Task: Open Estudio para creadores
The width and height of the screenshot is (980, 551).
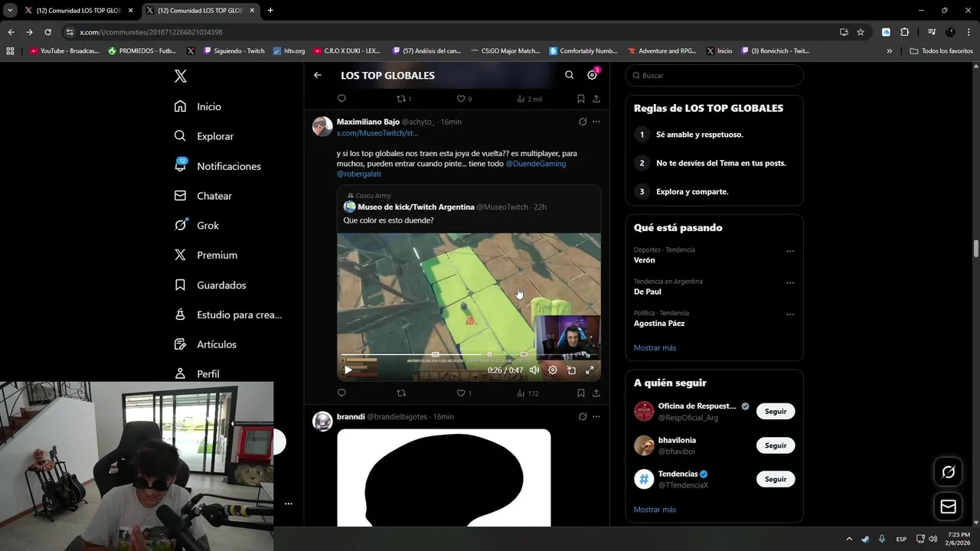Action: 228,315
